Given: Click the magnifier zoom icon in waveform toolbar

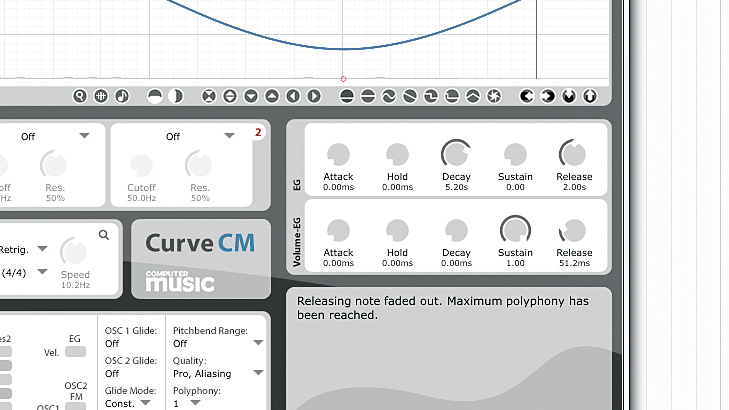Looking at the screenshot, I should tap(80, 96).
